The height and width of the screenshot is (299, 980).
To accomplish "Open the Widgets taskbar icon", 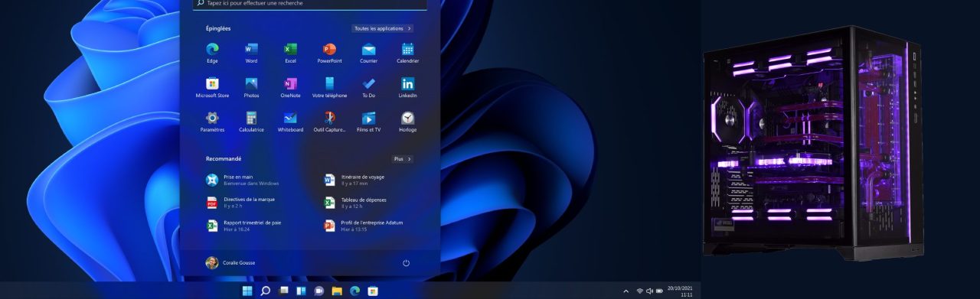I will [x=301, y=291].
